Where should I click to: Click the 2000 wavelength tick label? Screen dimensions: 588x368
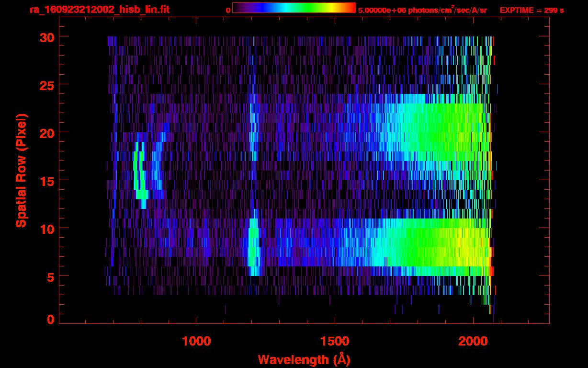(x=473, y=341)
